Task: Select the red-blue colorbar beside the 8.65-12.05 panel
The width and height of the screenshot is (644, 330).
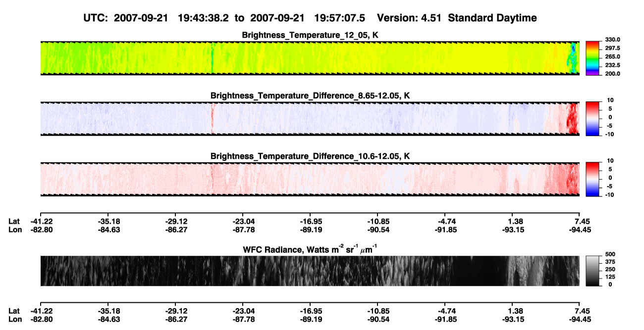Action: click(592, 118)
